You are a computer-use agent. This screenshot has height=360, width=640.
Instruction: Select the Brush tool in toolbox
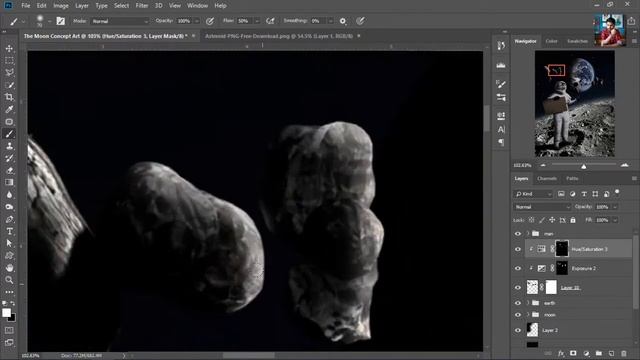[x=9, y=134]
